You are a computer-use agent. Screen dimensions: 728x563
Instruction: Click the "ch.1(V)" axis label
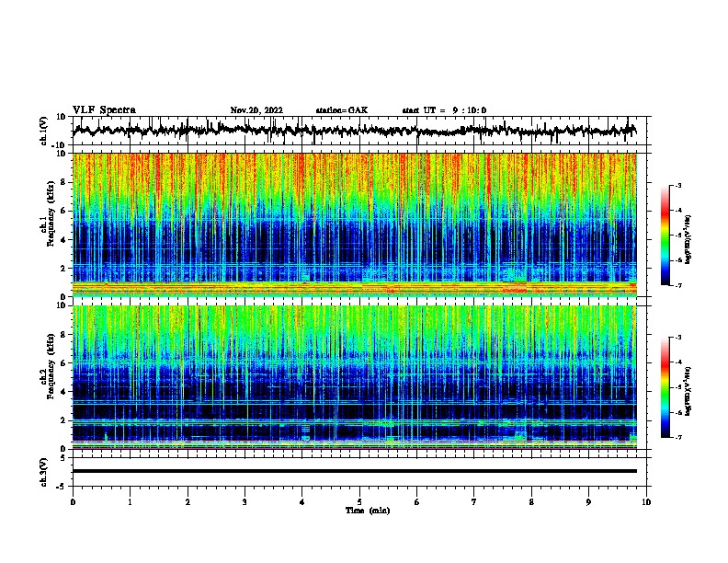[x=44, y=131]
